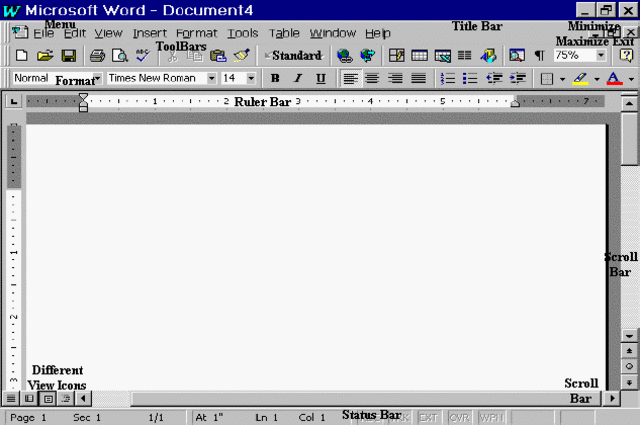Open the View menu
Image resolution: width=640 pixels, height=425 pixels.
(x=109, y=33)
